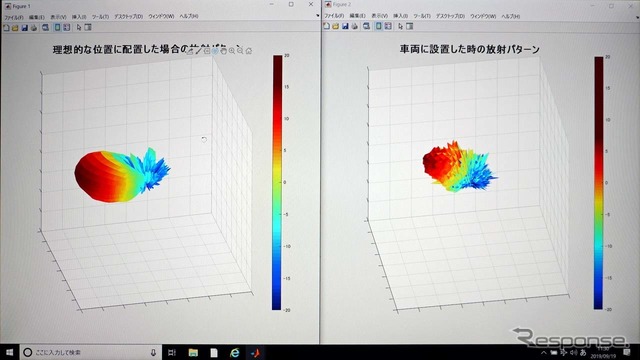Image resolution: width=640 pixels, height=360 pixels.
Task: Click Open File icon in Figure 1 toolbar
Action: coord(15,28)
